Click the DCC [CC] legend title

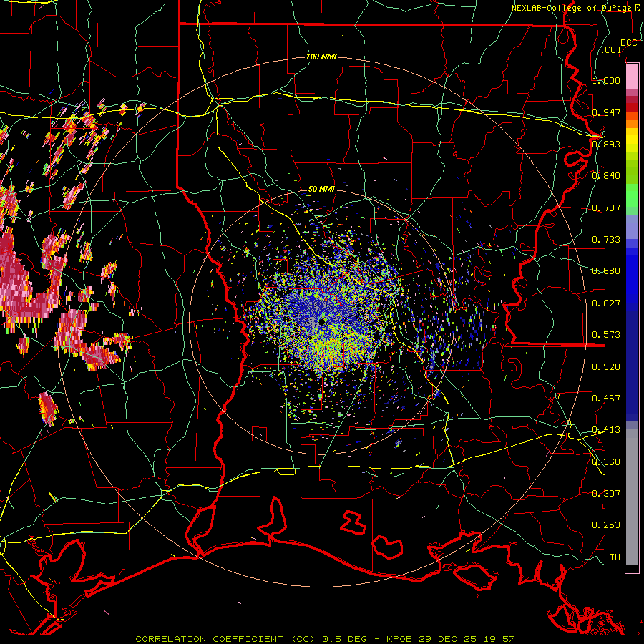point(619,46)
